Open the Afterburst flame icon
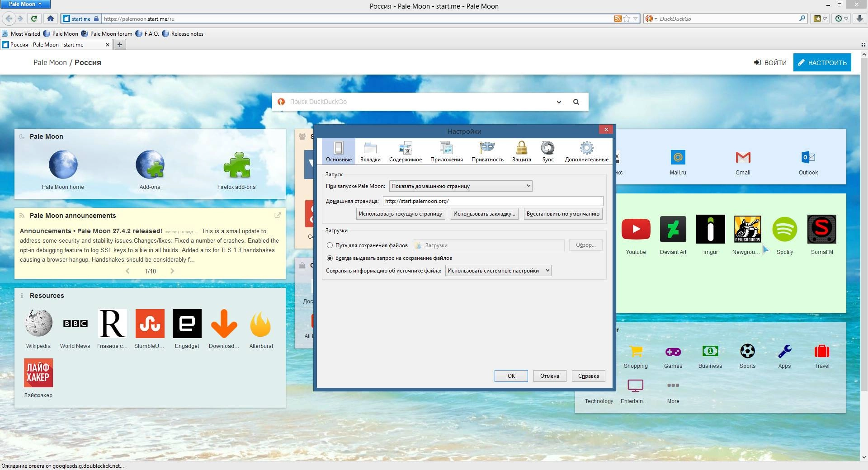 tap(261, 324)
